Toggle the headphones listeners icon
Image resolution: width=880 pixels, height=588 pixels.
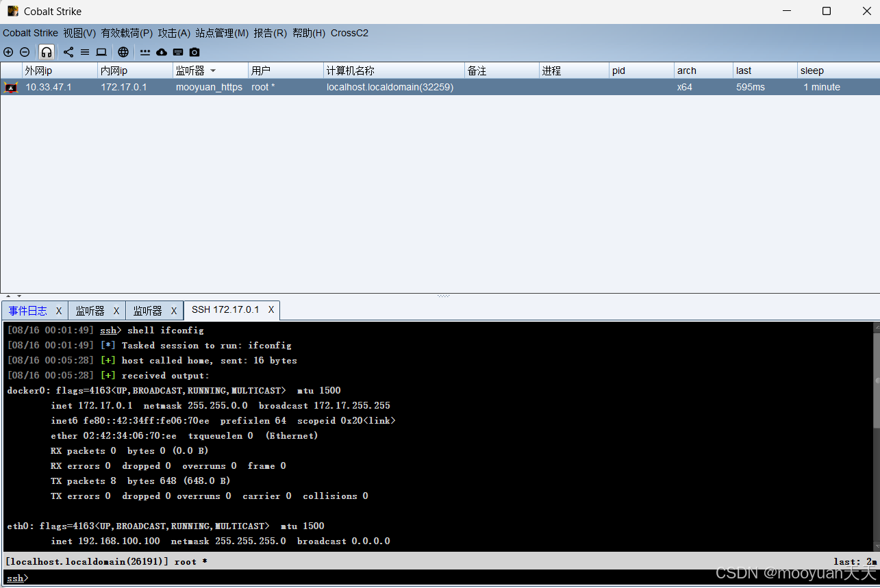pyautogui.click(x=47, y=52)
